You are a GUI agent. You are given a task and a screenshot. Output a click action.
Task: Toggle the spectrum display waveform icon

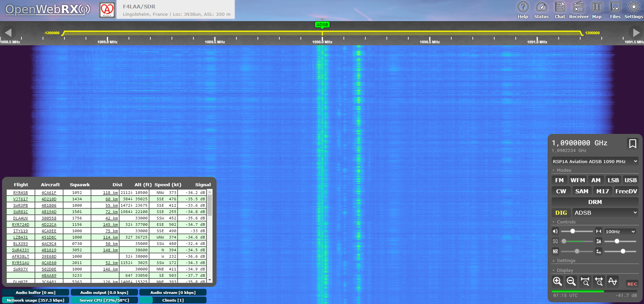coord(612,281)
